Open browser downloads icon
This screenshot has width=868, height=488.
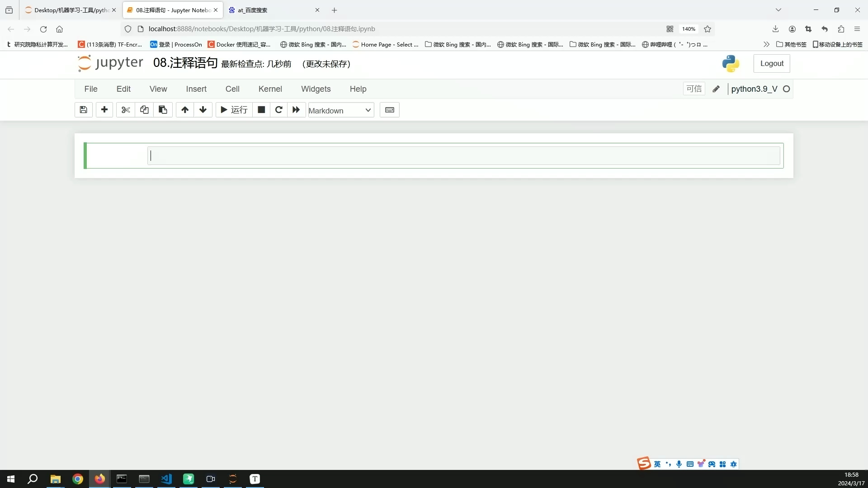(775, 29)
